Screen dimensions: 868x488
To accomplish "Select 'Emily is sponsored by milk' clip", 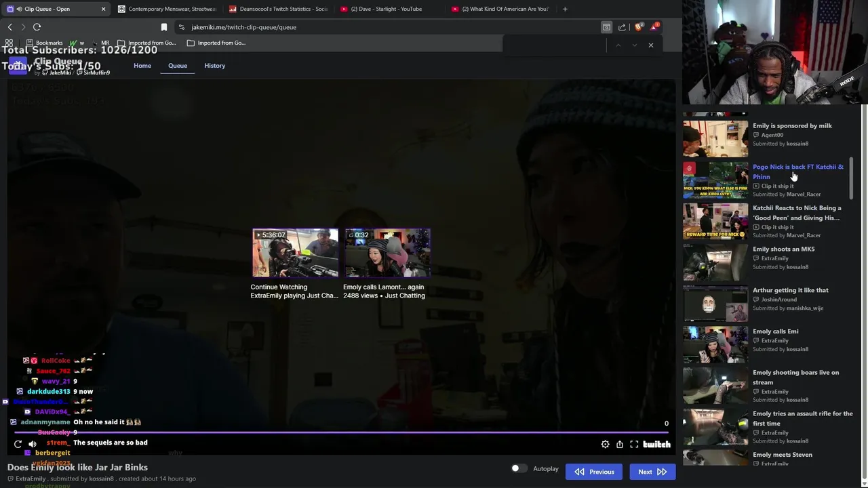I will 792,125.
